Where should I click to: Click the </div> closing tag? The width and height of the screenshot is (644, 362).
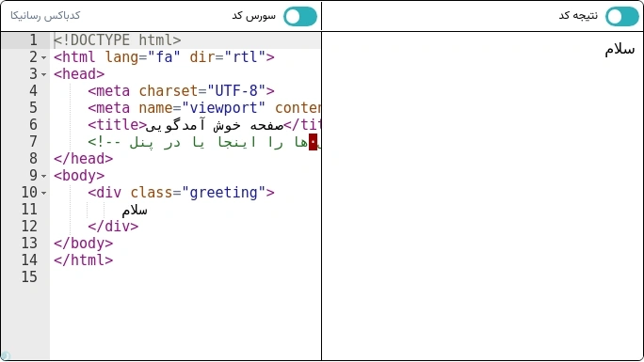[113, 227]
